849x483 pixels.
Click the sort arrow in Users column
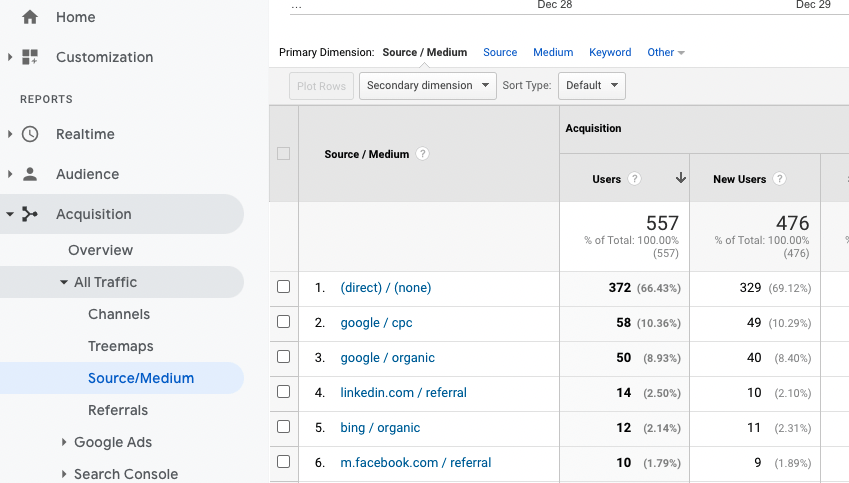click(x=681, y=179)
